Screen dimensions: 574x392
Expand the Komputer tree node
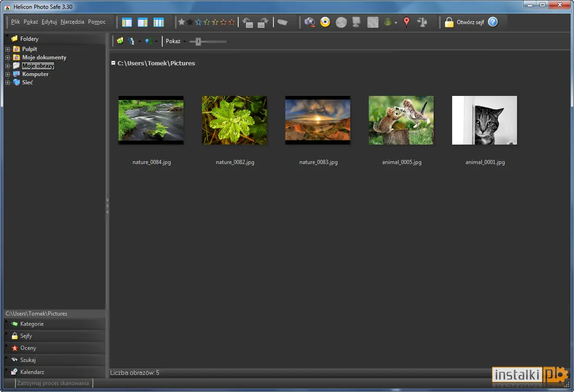point(7,74)
